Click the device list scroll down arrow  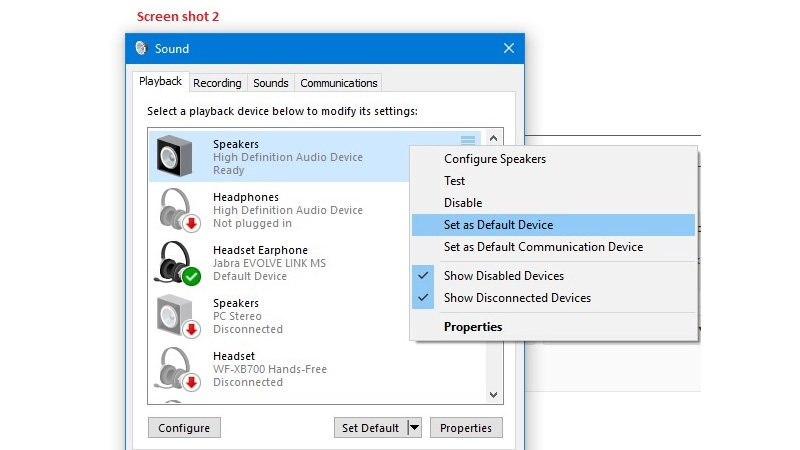[x=493, y=394]
